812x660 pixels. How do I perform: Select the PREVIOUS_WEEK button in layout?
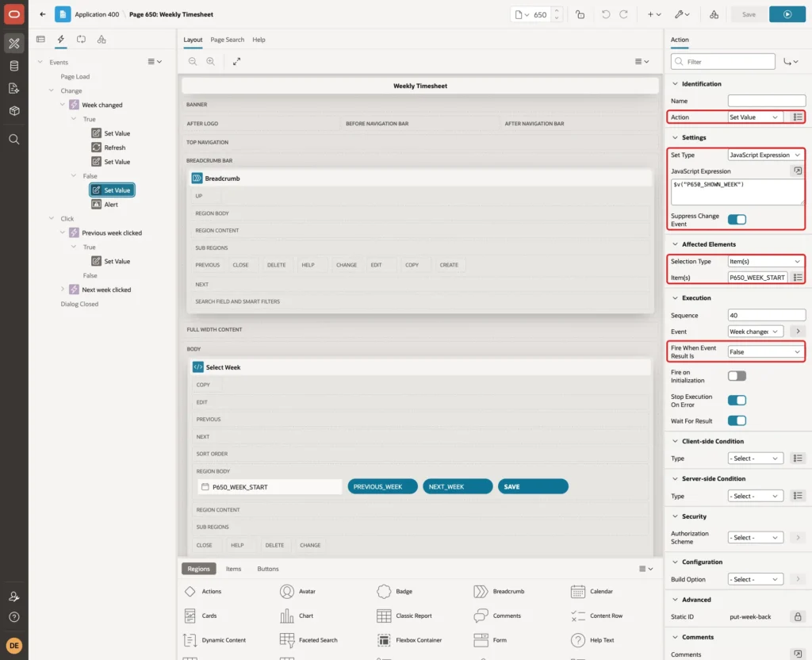click(382, 487)
